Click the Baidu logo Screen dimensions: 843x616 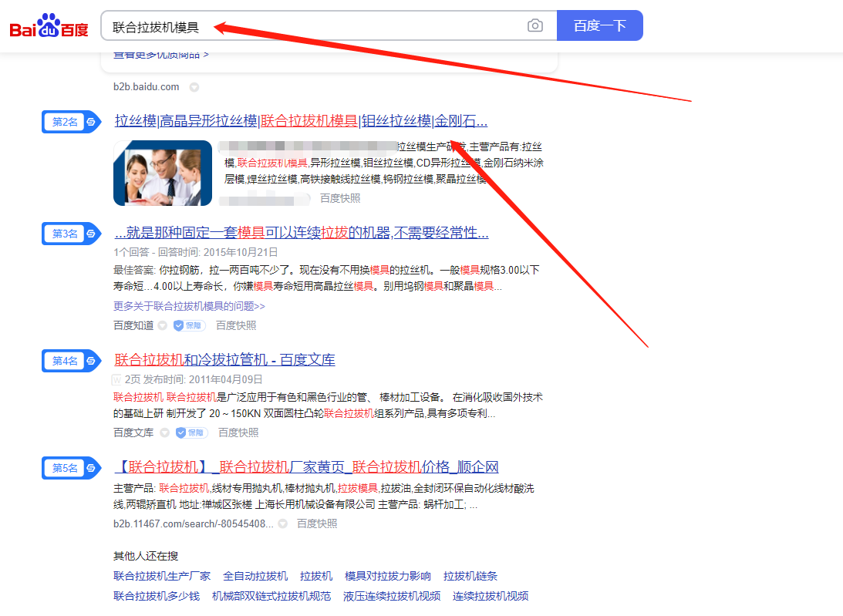tap(49, 27)
